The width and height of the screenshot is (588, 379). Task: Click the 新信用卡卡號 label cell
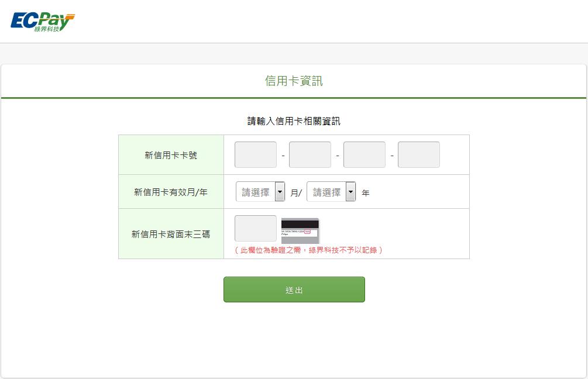[171, 155]
